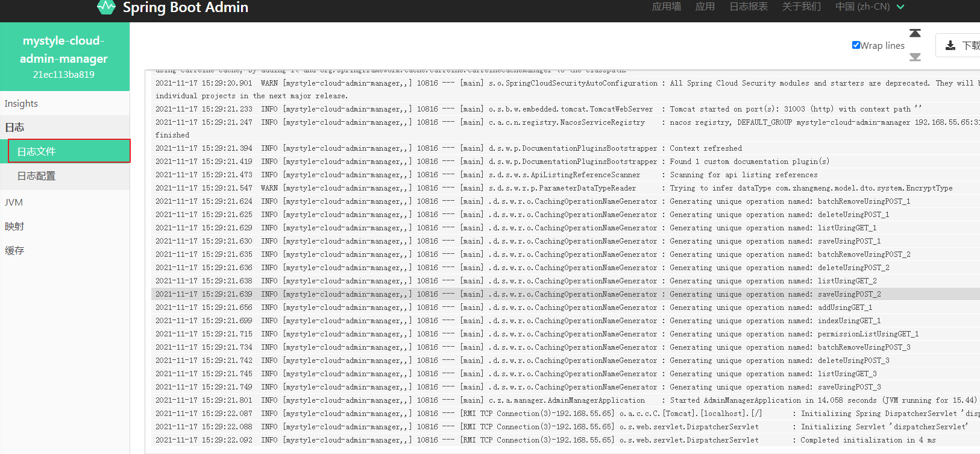
Task: Open 应用 in top navigation
Action: pos(705,7)
